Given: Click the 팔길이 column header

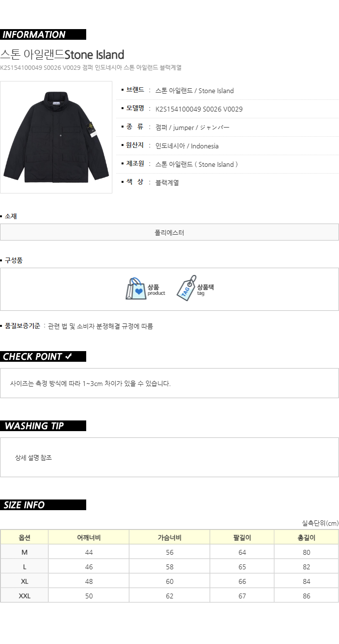Looking at the screenshot, I should (242, 537).
